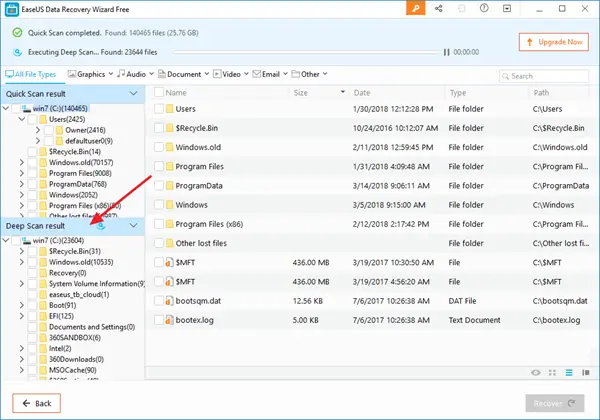The image size is (600, 420).
Task: Expand the Windows.old(70157) tree node
Action: point(22,163)
